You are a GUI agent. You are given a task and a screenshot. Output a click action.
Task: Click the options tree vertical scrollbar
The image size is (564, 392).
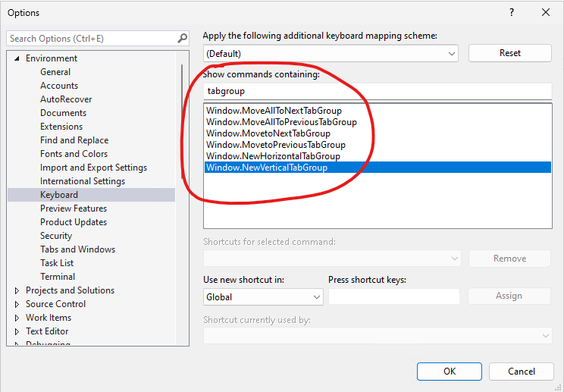[x=182, y=122]
